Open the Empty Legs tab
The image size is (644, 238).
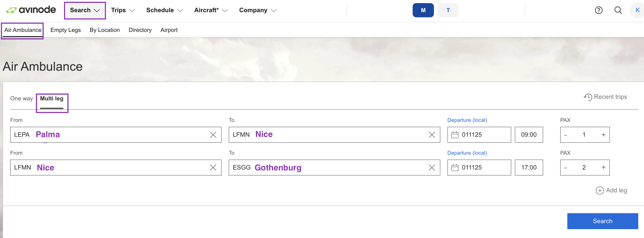[66, 30]
